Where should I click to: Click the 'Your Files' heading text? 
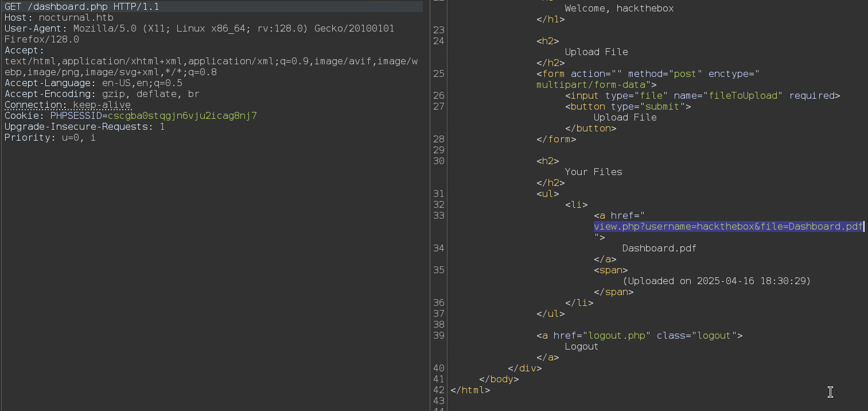point(593,172)
